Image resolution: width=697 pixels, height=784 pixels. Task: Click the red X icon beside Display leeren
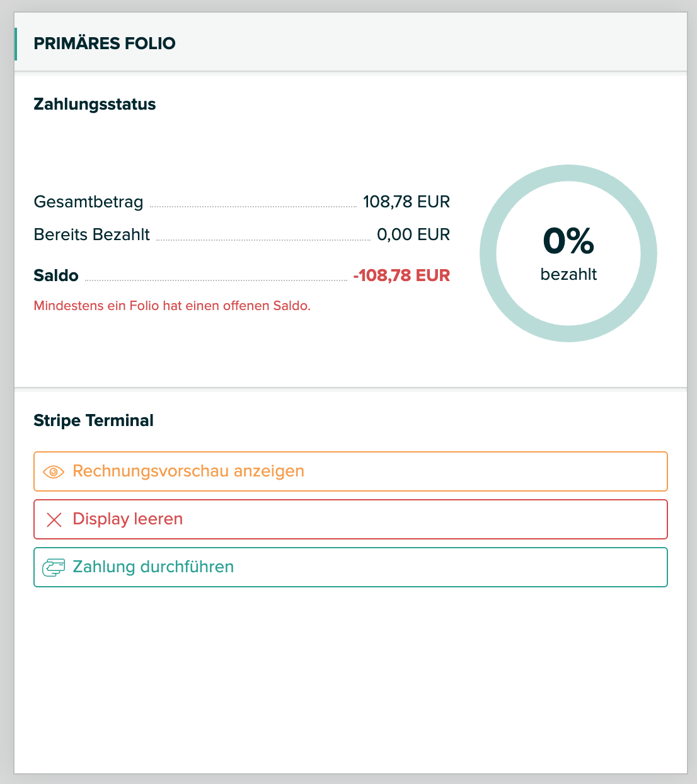click(x=54, y=519)
